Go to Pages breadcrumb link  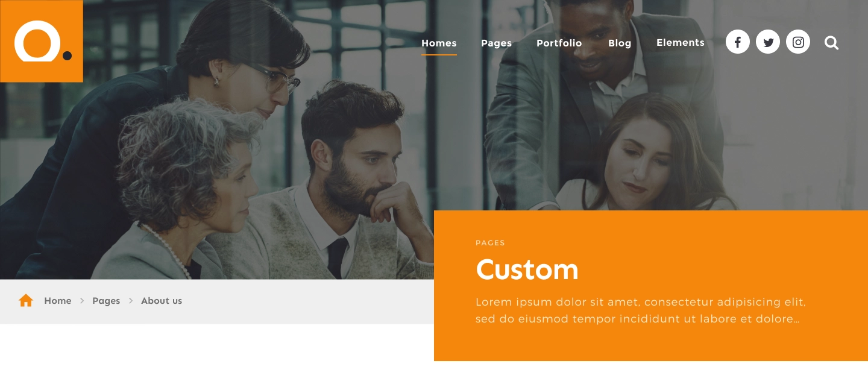(106, 301)
